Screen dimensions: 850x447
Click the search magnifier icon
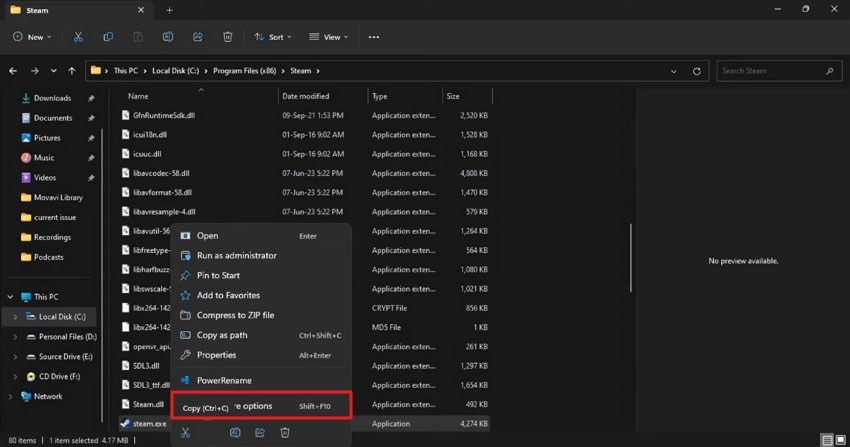tap(829, 71)
